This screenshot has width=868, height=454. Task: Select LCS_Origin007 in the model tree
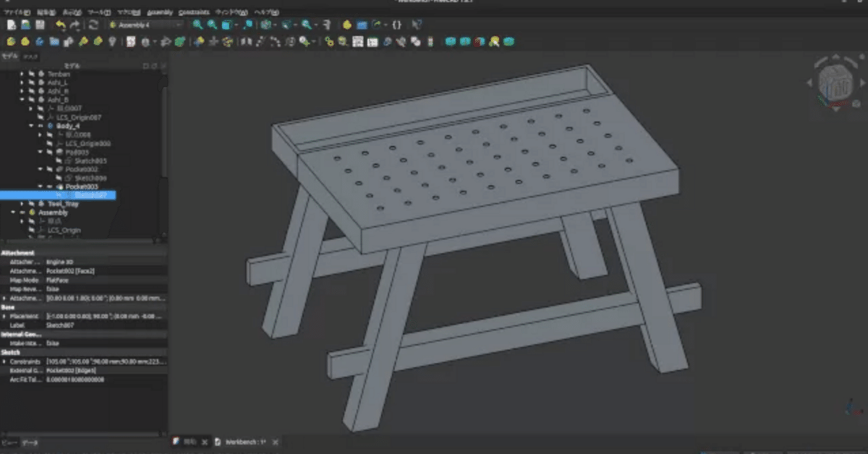(79, 117)
